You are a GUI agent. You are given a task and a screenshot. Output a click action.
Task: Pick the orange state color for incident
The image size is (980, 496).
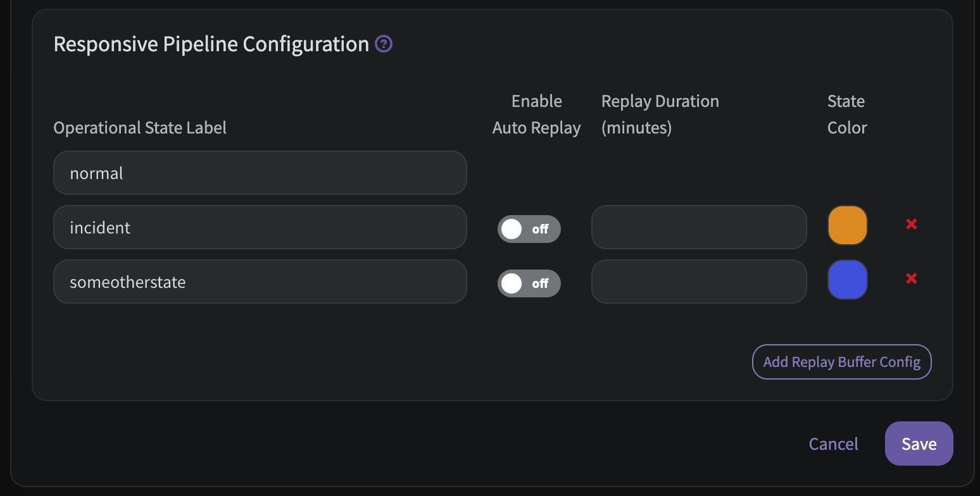coord(848,225)
